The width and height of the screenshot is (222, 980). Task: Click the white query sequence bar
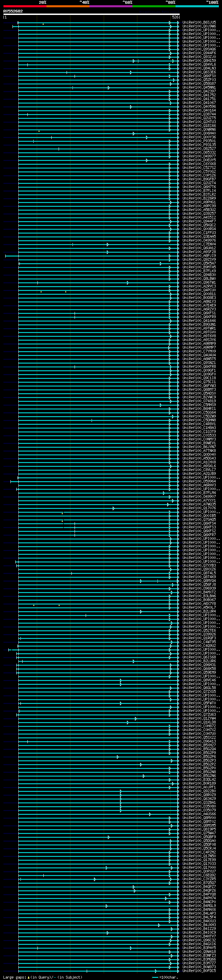[x=91, y=15]
